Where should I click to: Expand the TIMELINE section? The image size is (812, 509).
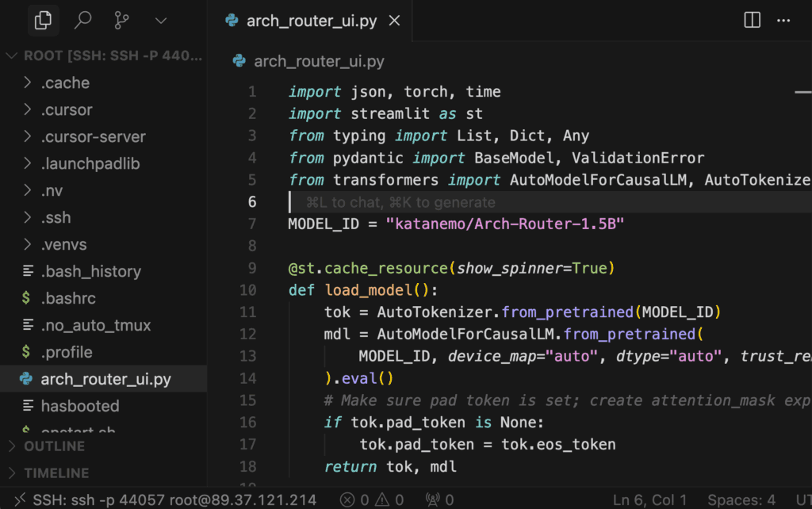point(56,473)
